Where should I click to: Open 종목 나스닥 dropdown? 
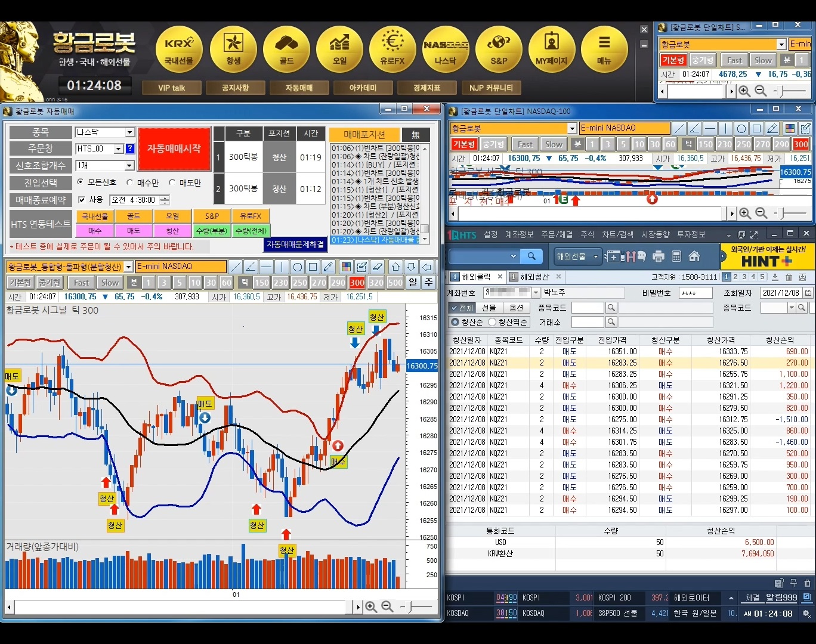coord(129,132)
